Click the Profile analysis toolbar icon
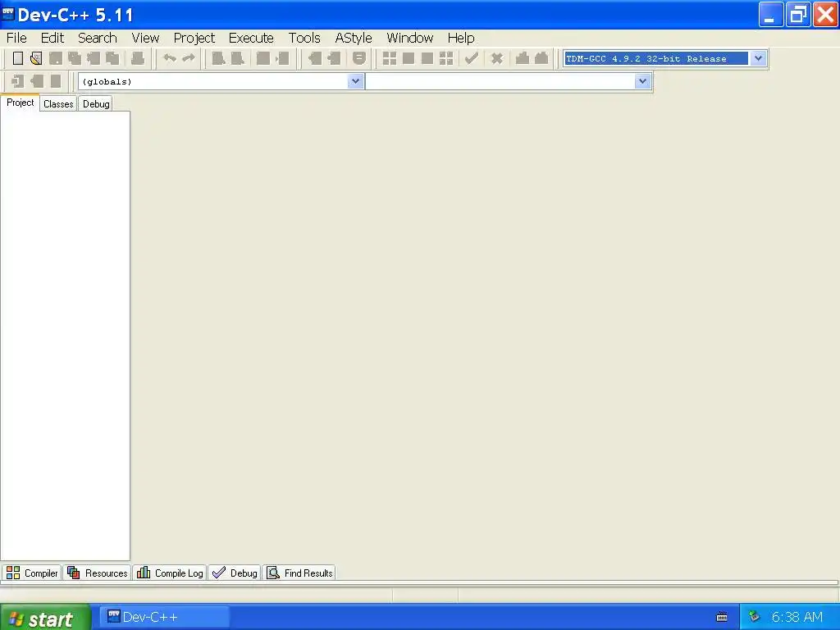The width and height of the screenshot is (840, 630). click(523, 58)
